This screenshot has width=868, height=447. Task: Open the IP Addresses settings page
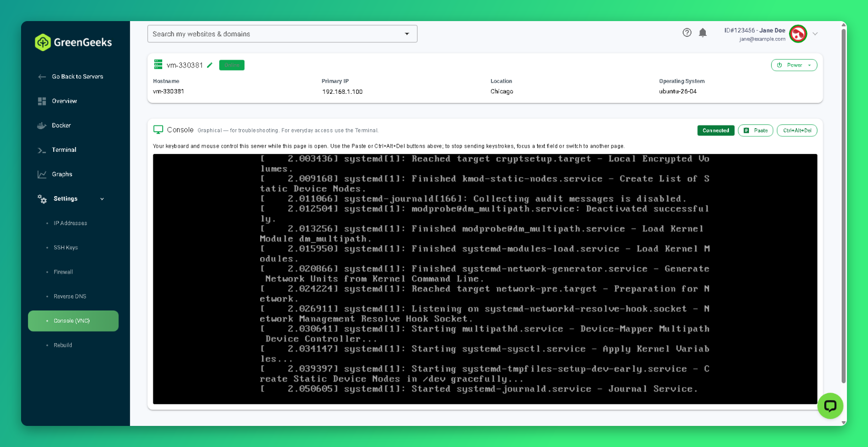pyautogui.click(x=71, y=224)
